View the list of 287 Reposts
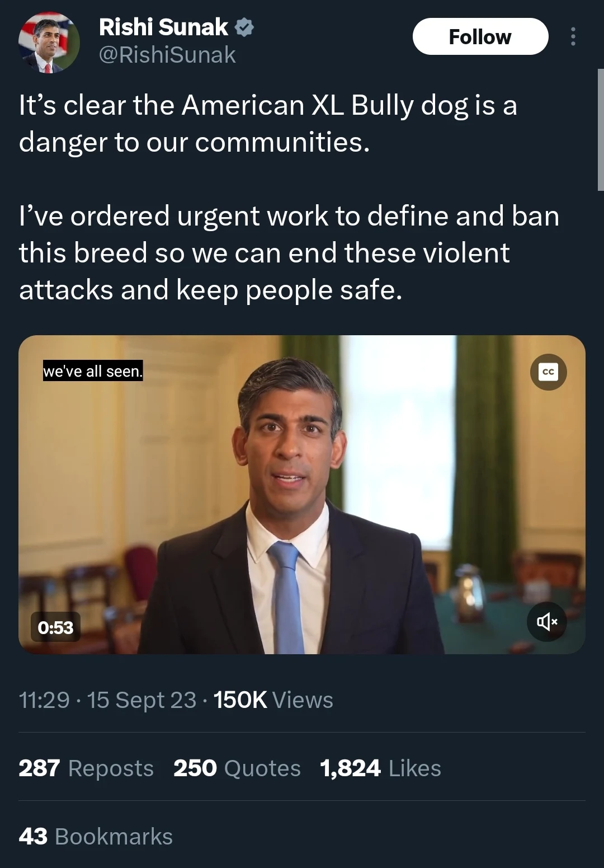The width and height of the screenshot is (604, 868). (x=86, y=768)
